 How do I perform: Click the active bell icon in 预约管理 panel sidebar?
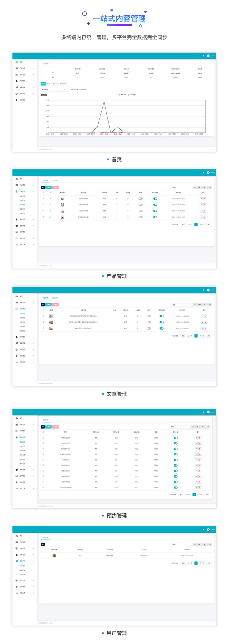click(16, 437)
